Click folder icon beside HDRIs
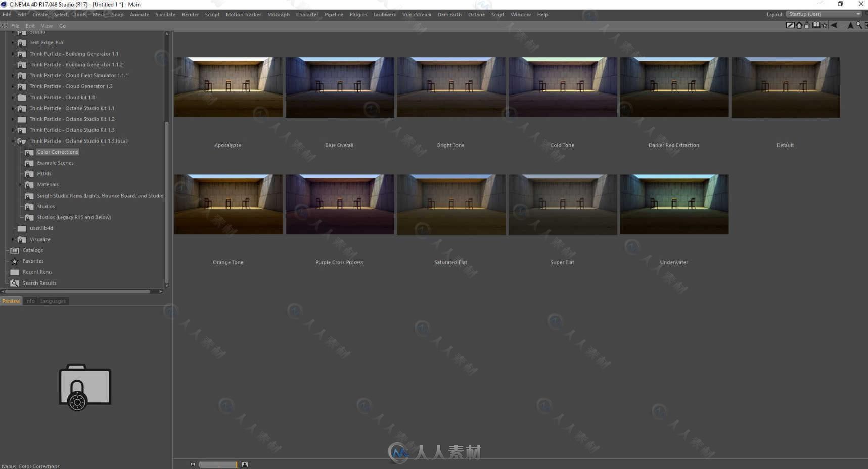 tap(29, 174)
